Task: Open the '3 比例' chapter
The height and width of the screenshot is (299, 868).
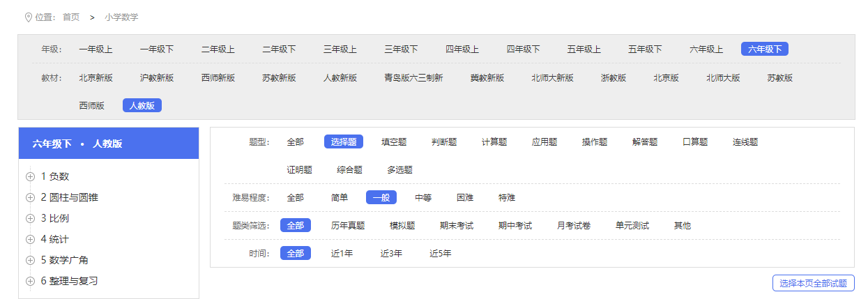Action: click(55, 219)
